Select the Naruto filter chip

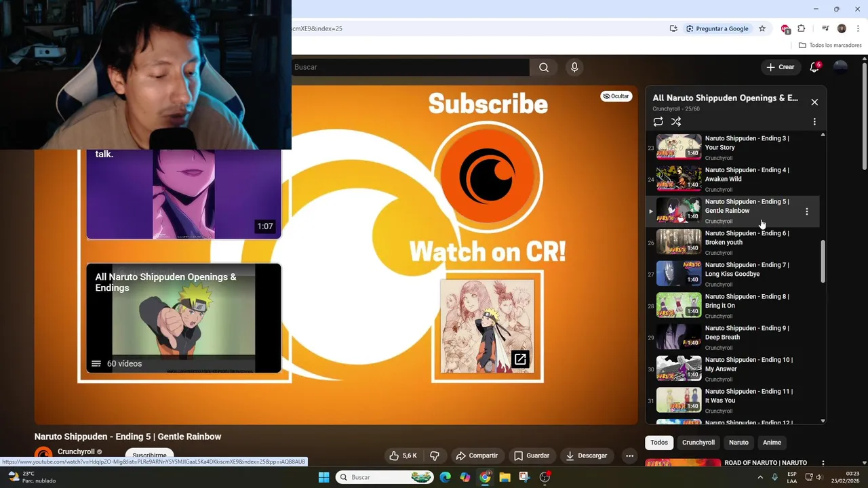[x=738, y=443]
